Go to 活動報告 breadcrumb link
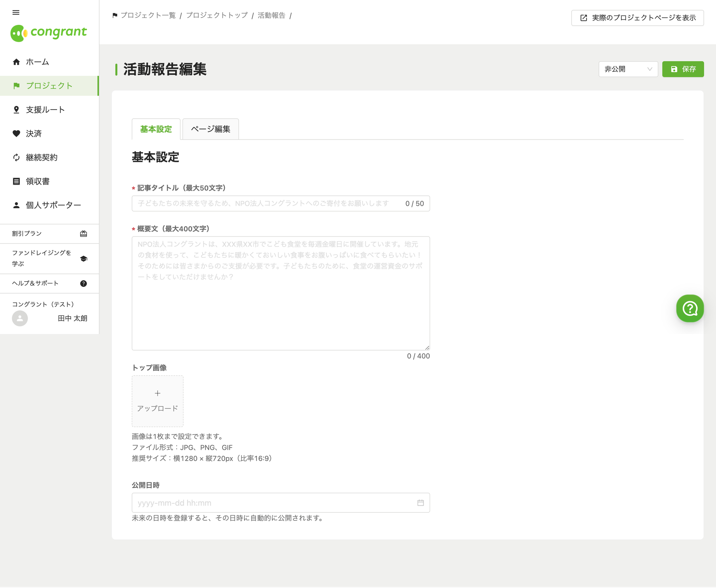This screenshot has width=716, height=588. click(272, 15)
